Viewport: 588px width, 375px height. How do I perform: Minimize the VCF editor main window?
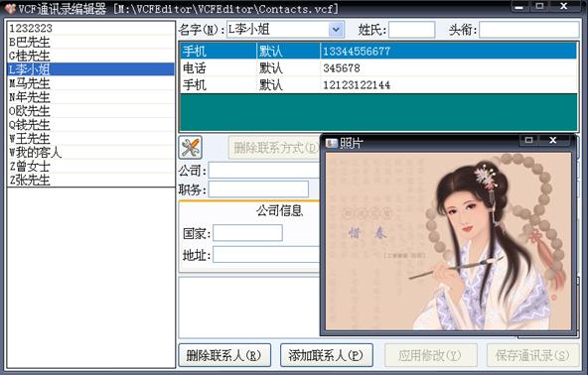click(x=519, y=6)
